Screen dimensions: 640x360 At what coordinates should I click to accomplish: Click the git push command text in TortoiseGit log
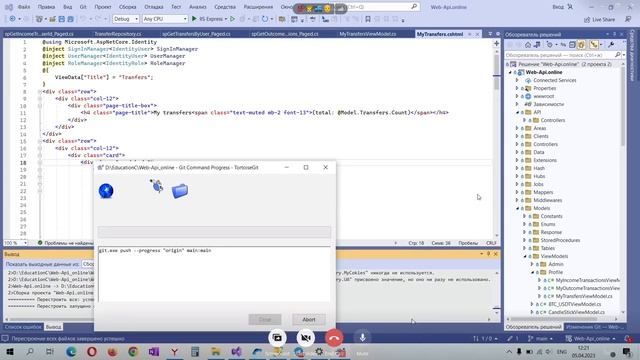pyautogui.click(x=155, y=250)
